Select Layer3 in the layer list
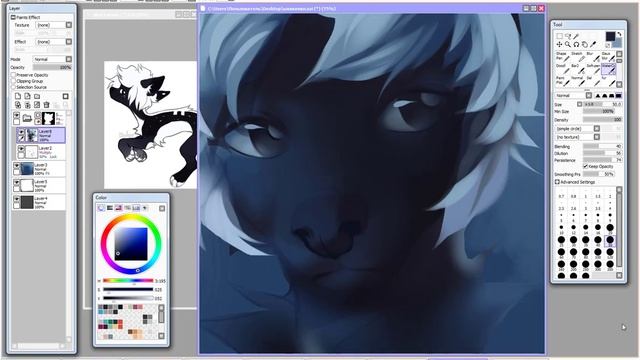640x360 pixels. point(39,169)
